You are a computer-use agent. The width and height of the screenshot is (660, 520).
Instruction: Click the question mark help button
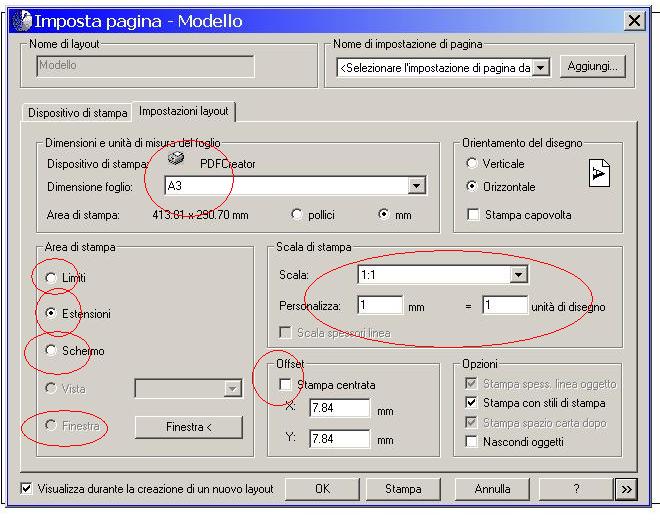pyautogui.click(x=576, y=489)
